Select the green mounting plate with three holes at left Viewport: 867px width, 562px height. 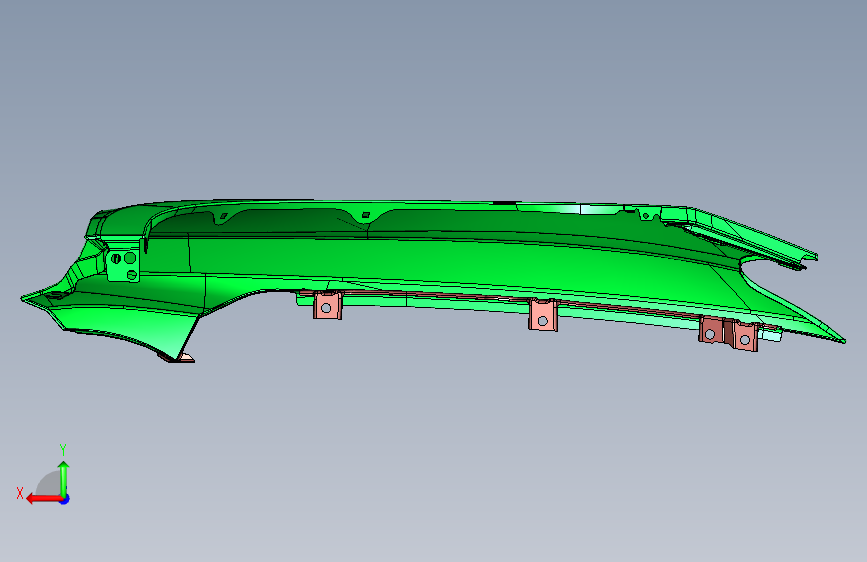pos(123,264)
